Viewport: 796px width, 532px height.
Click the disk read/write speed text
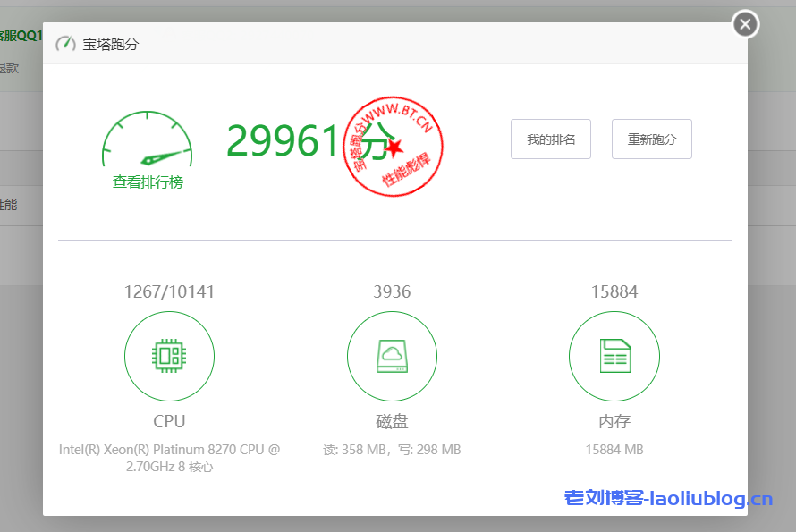coord(392,450)
